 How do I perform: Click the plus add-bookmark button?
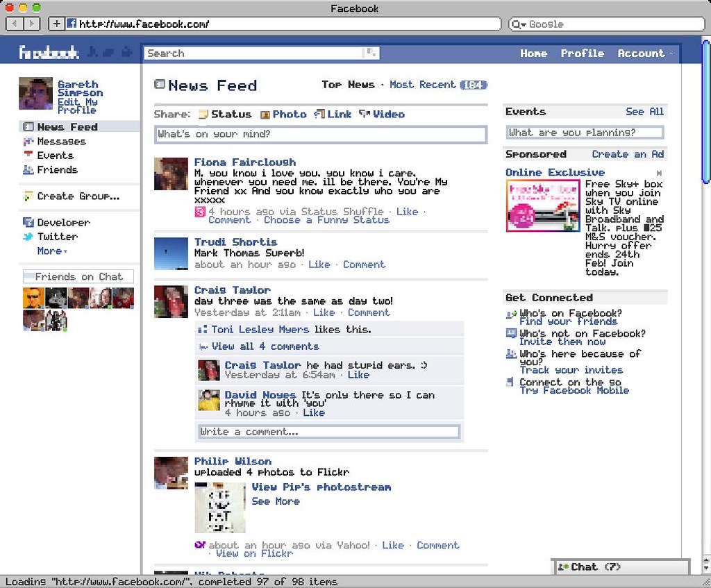[x=56, y=24]
